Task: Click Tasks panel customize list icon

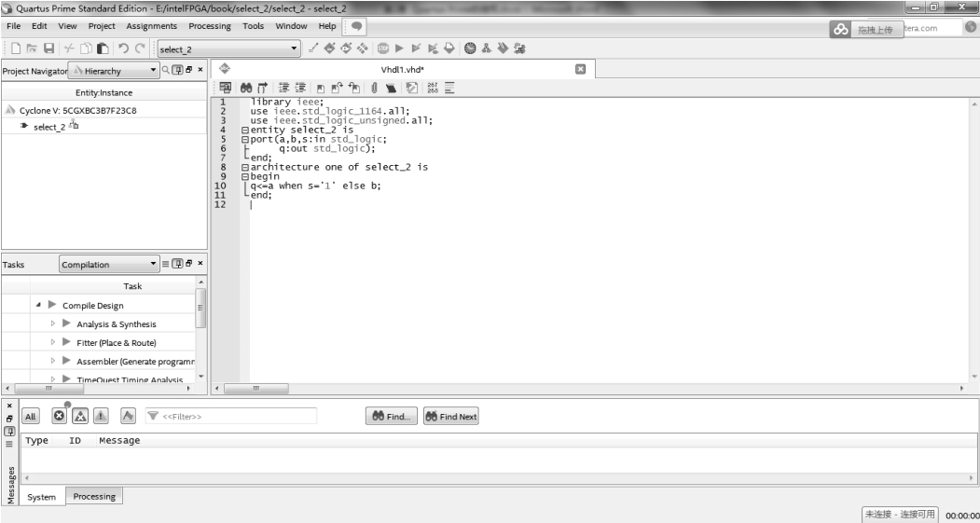Action: [166, 264]
